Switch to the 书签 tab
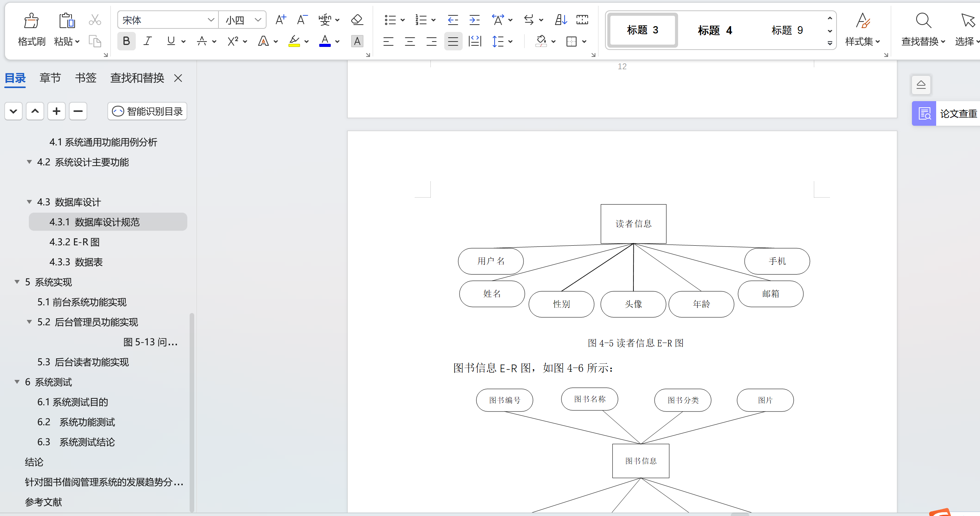Image resolution: width=980 pixels, height=516 pixels. [85, 78]
